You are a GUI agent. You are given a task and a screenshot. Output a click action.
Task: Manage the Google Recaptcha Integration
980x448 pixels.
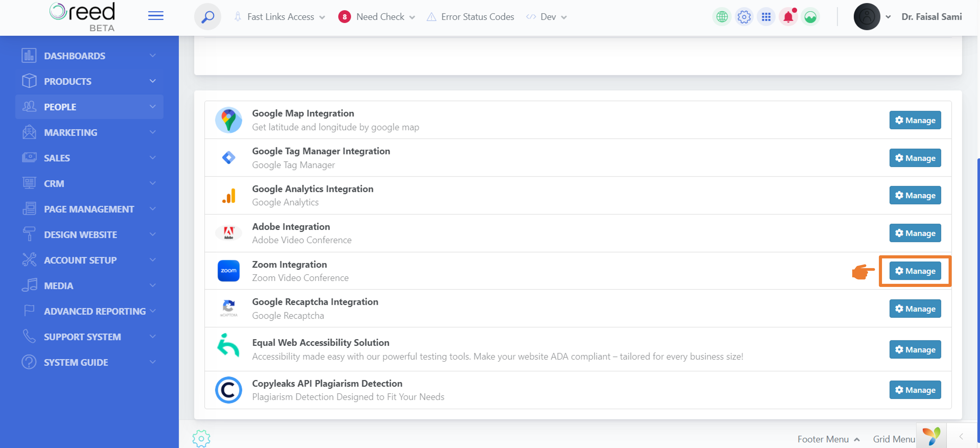pos(915,308)
